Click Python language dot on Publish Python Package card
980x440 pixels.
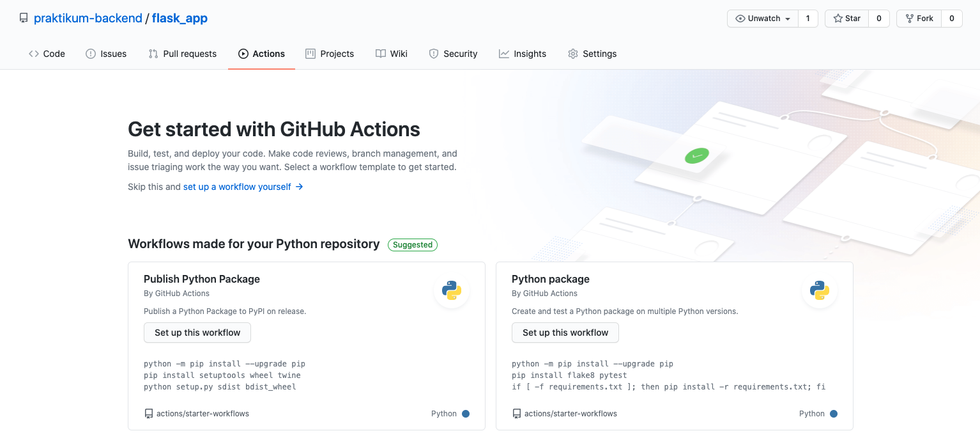[x=466, y=414]
